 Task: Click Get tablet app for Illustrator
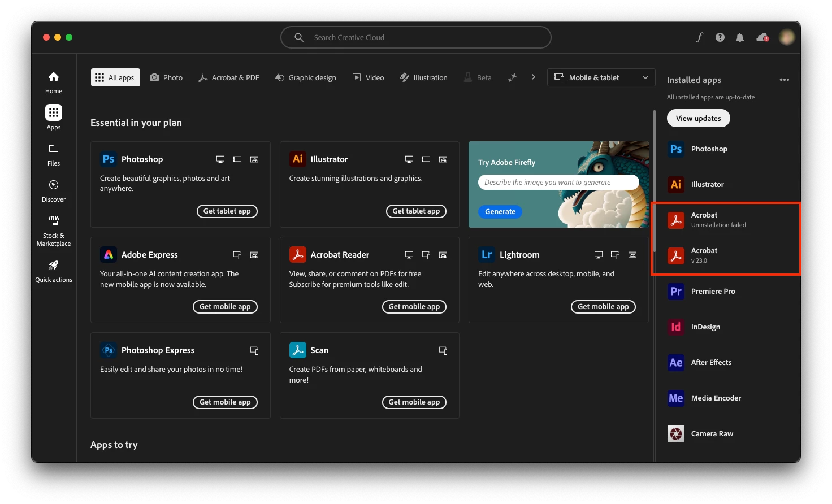click(416, 211)
